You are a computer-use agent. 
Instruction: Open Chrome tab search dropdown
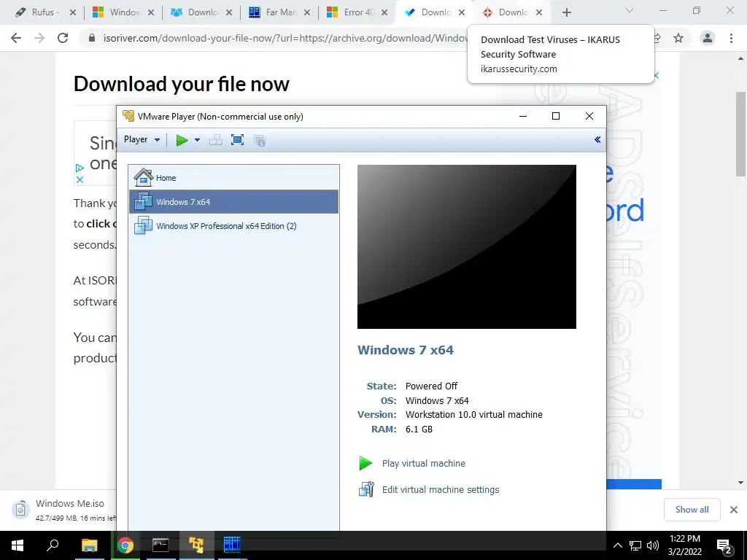tap(630, 10)
